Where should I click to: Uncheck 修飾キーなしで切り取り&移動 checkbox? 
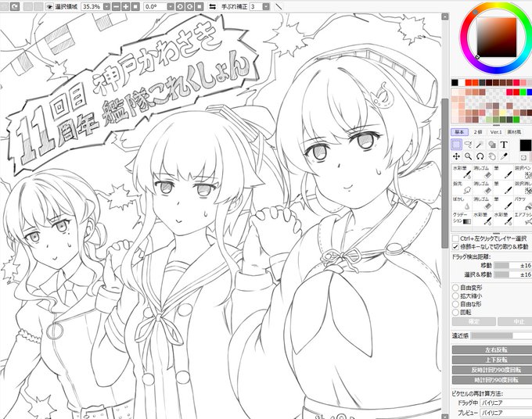tap(455, 246)
